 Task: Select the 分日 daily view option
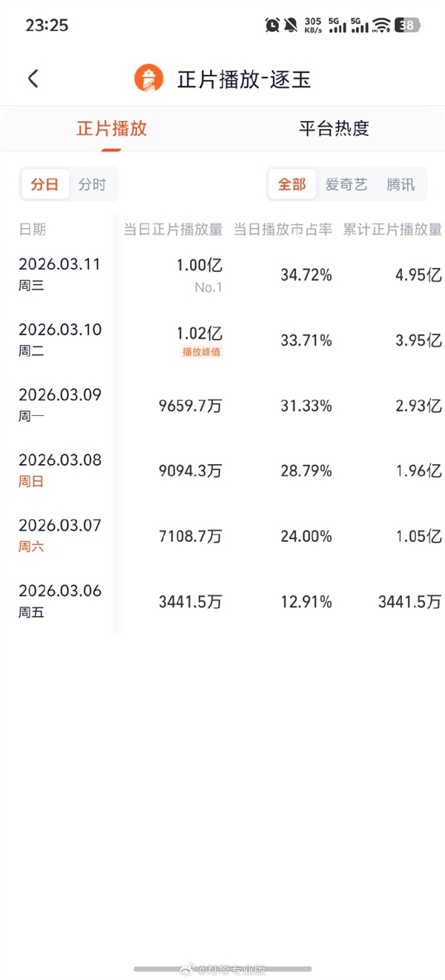tap(44, 184)
